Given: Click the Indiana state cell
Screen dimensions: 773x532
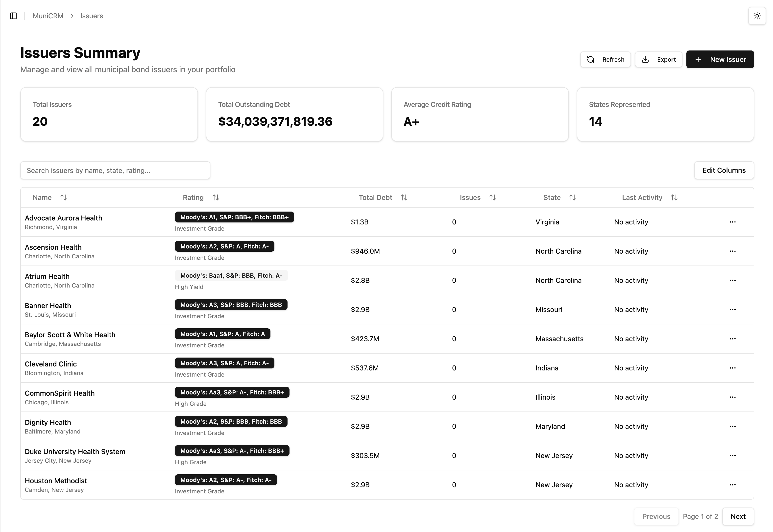Looking at the screenshot, I should pos(547,368).
